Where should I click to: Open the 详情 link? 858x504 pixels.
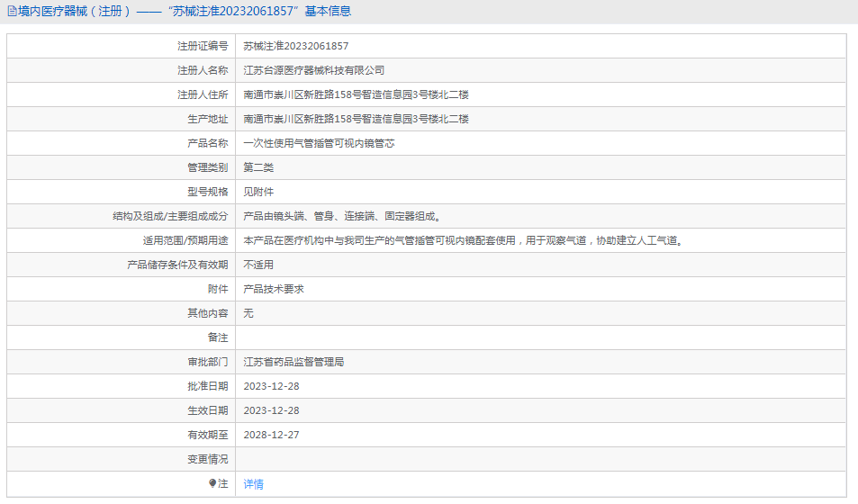pos(253,484)
